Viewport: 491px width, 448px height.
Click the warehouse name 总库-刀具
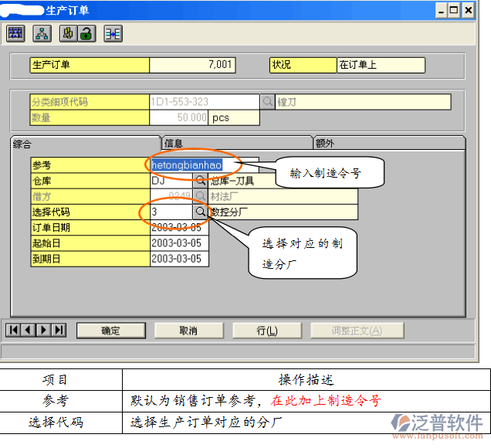coord(232,181)
